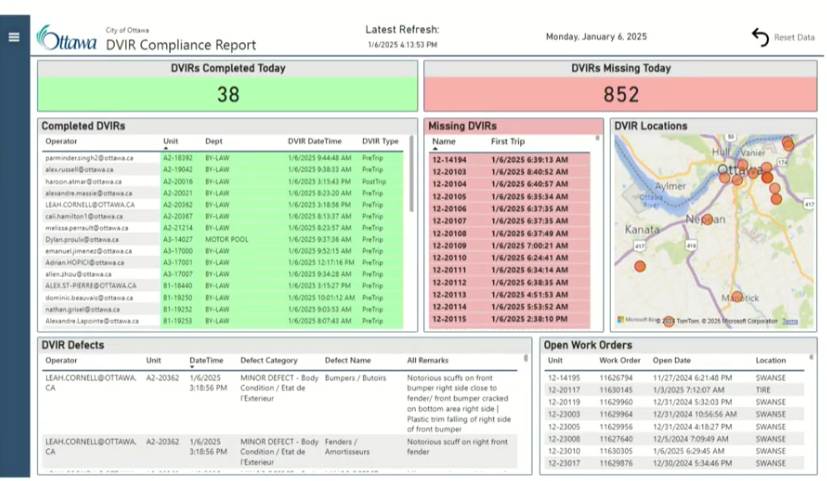
Task: Select work order 11630145 TIRE row
Action: [x=674, y=390]
